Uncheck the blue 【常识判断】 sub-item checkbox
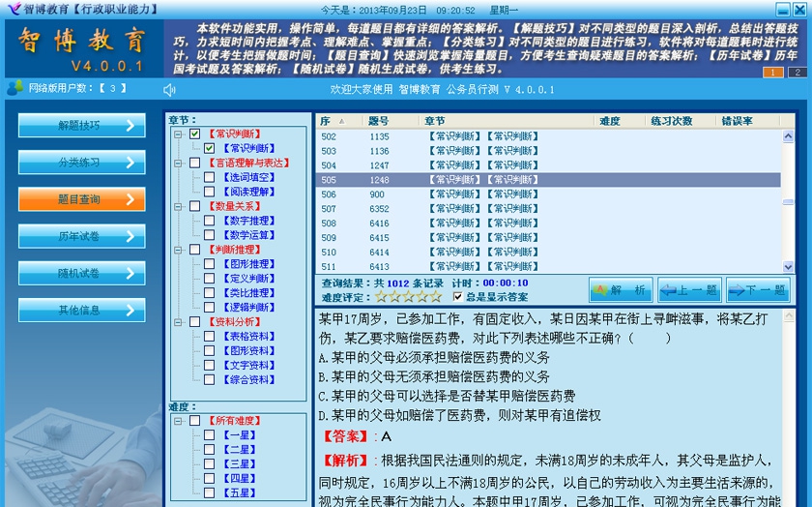This screenshot has width=812, height=507. [x=209, y=148]
